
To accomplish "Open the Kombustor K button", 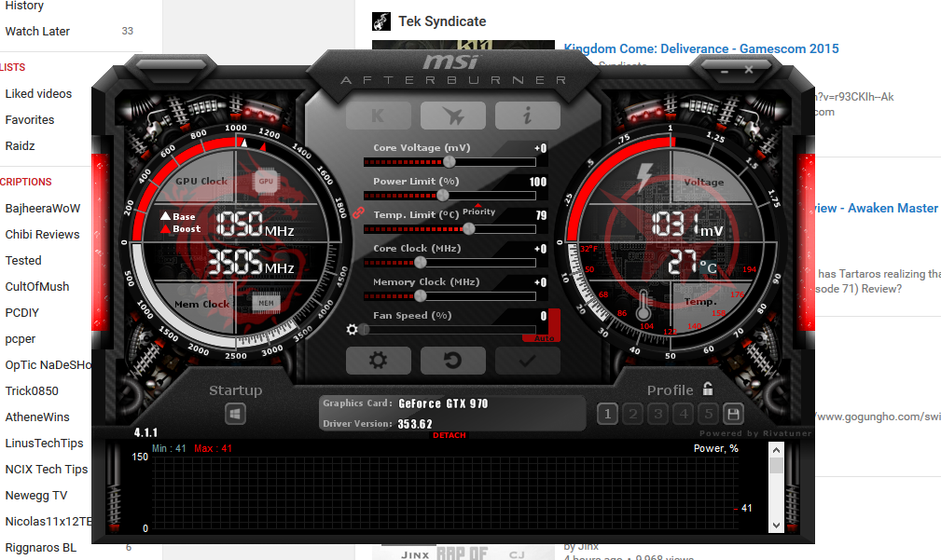I will [x=378, y=116].
